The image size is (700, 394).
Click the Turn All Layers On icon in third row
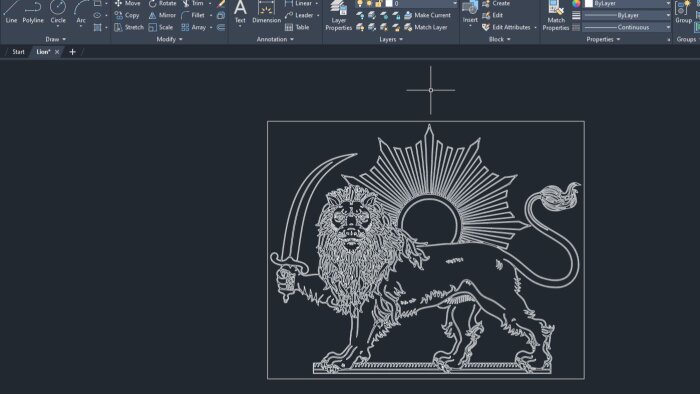coord(360,28)
